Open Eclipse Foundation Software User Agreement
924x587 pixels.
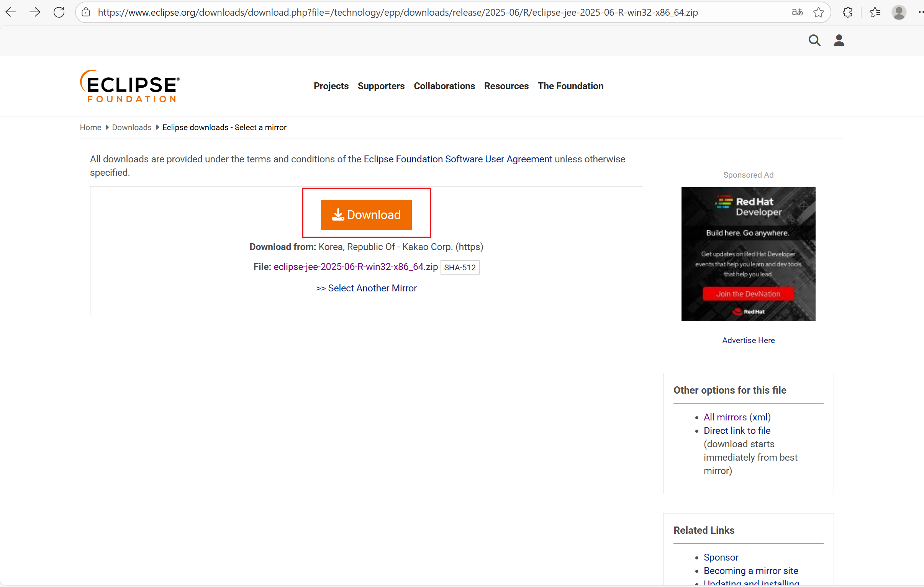point(458,159)
